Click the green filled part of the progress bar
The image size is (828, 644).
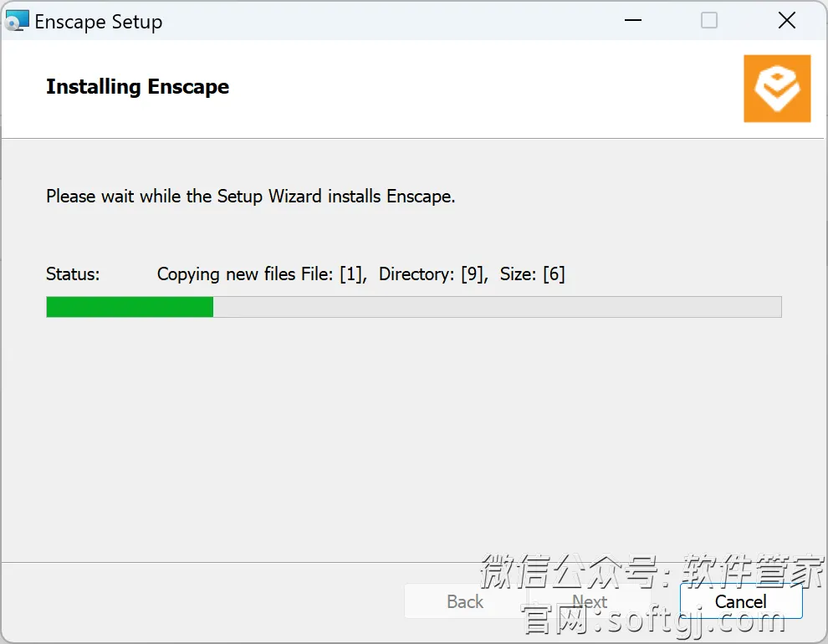[x=130, y=307]
